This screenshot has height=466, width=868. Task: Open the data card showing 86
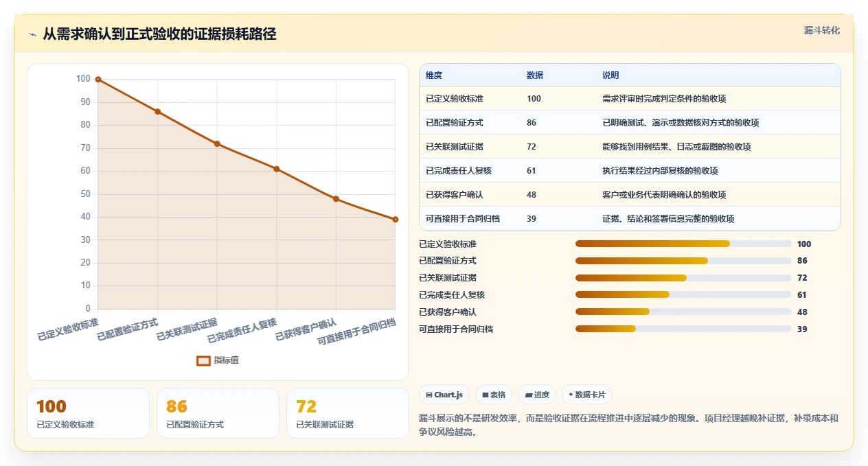click(218, 413)
